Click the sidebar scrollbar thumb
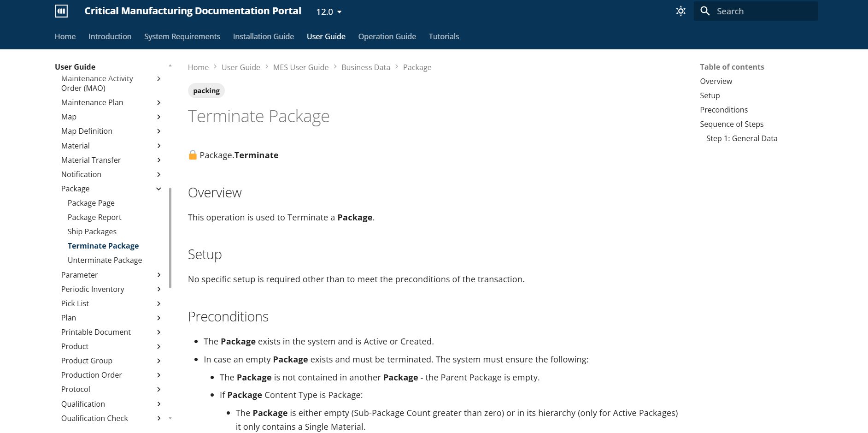 coord(170,238)
